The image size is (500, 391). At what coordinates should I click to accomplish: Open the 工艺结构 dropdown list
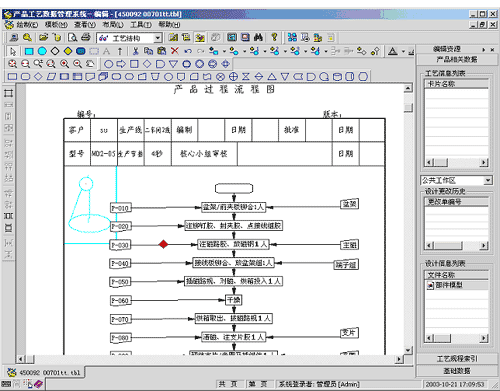(158, 38)
